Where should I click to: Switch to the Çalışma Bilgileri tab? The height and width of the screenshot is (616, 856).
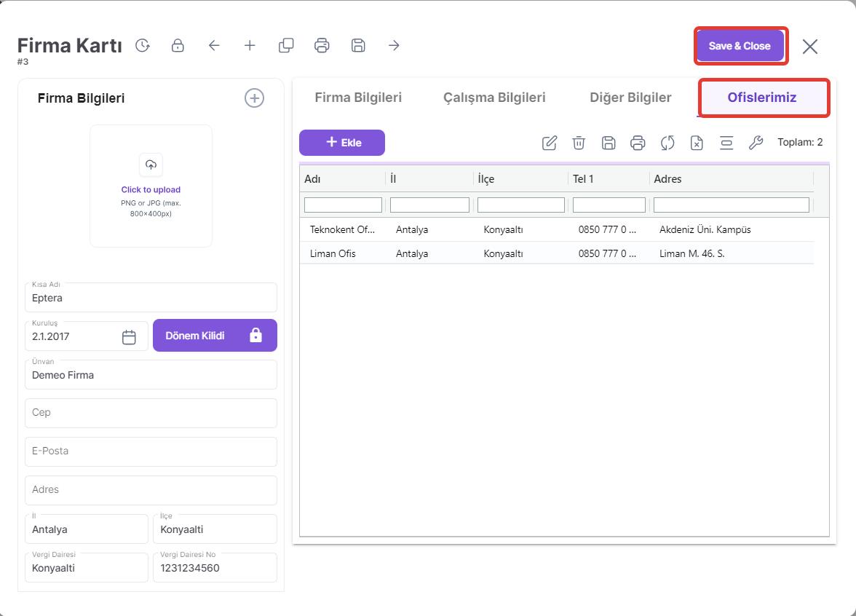tap(494, 98)
